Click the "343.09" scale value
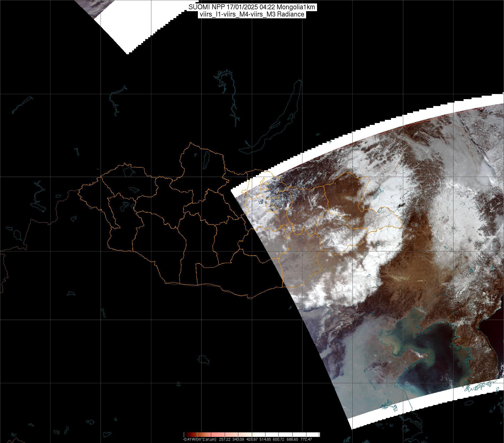 [x=238, y=439]
